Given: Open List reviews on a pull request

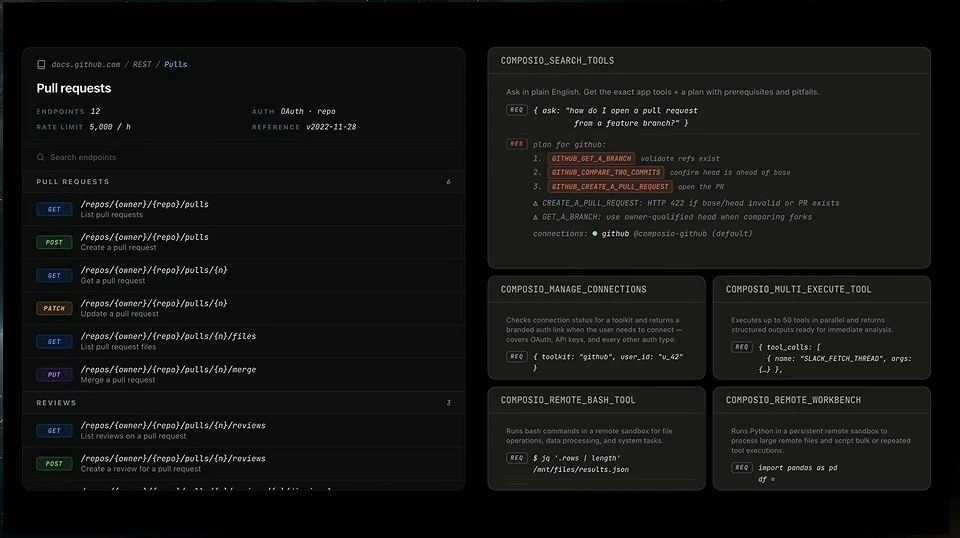Looking at the screenshot, I should coord(244,431).
